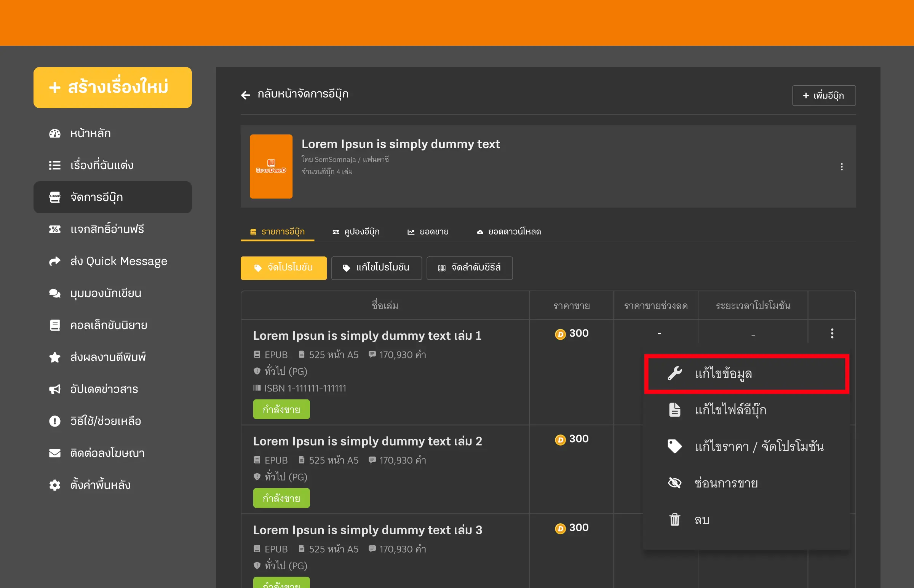Viewport: 914px width, 588px height.
Task: Click the trash bin icon in popup menu
Action: [674, 520]
